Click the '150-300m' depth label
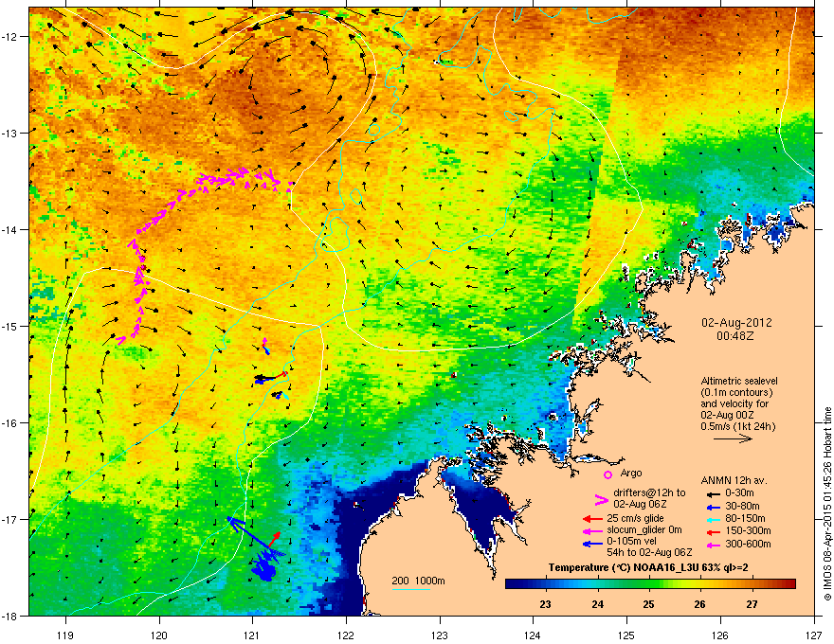This screenshot has height=644, width=834. (748, 530)
